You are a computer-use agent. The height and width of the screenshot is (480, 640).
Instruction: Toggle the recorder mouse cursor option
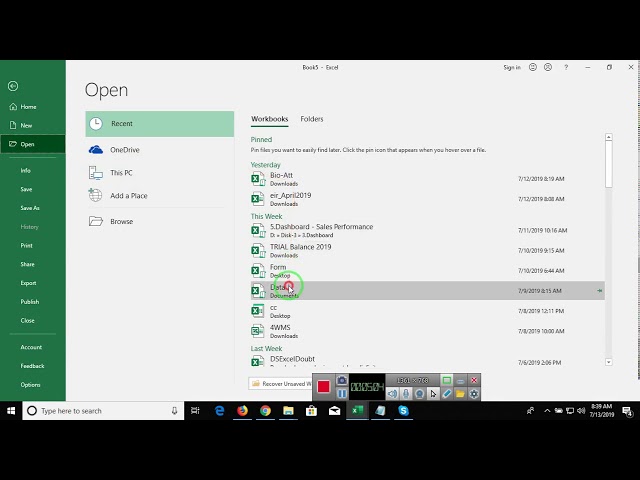pyautogui.click(x=433, y=393)
